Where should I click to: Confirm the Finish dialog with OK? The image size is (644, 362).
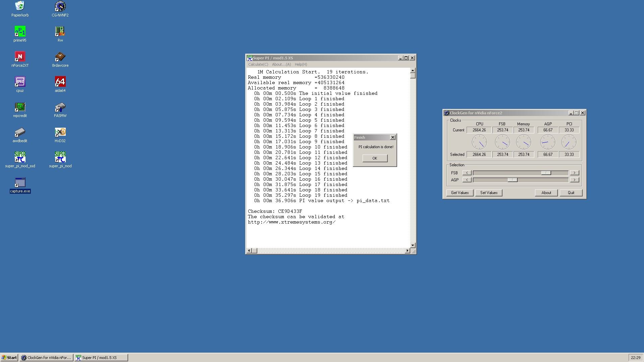[375, 158]
